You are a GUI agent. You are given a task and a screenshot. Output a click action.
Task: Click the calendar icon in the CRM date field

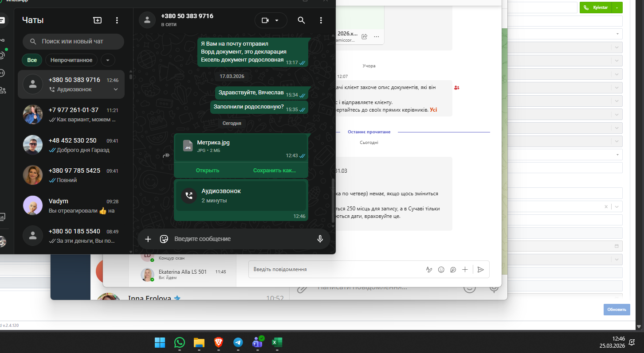pyautogui.click(x=617, y=246)
